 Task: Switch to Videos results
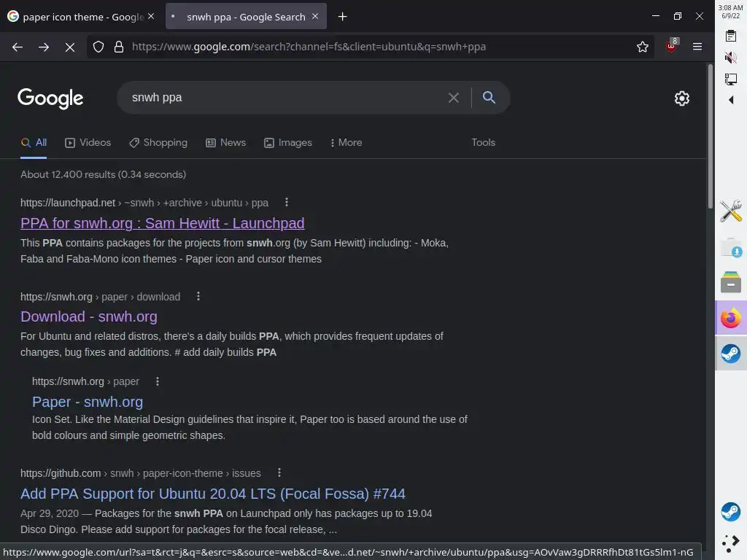click(x=88, y=142)
